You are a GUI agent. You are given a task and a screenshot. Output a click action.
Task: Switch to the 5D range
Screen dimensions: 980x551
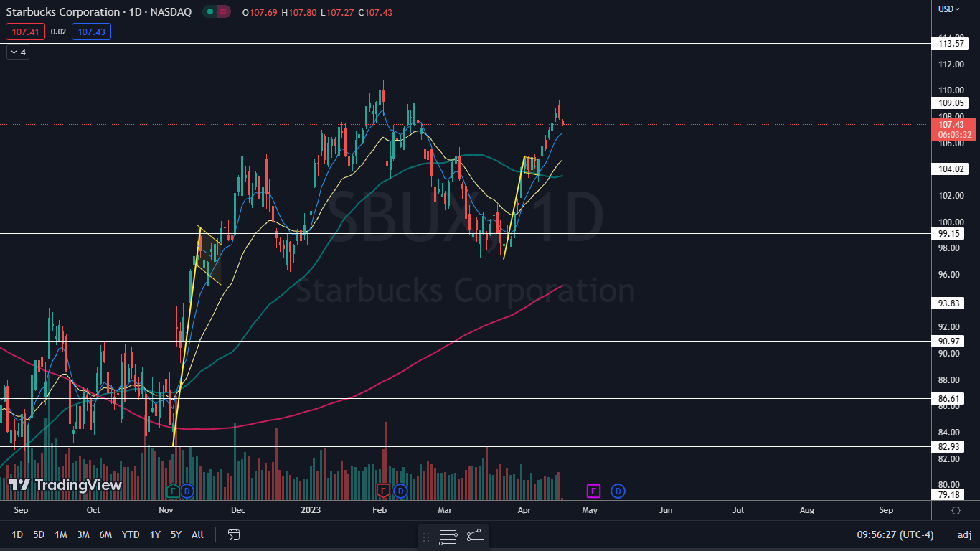pyautogui.click(x=39, y=534)
